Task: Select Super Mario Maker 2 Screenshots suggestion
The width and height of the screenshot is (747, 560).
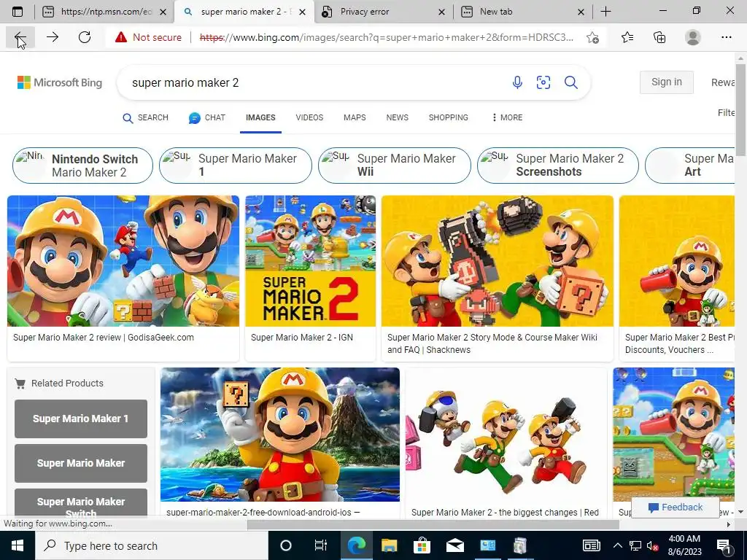Action: pyautogui.click(x=558, y=166)
